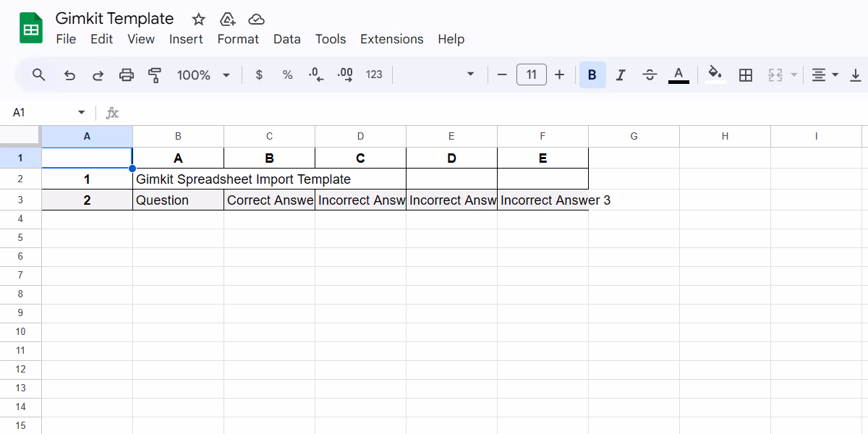Print the spreadsheet
Screen dimensions: 868x434
[x=127, y=75]
